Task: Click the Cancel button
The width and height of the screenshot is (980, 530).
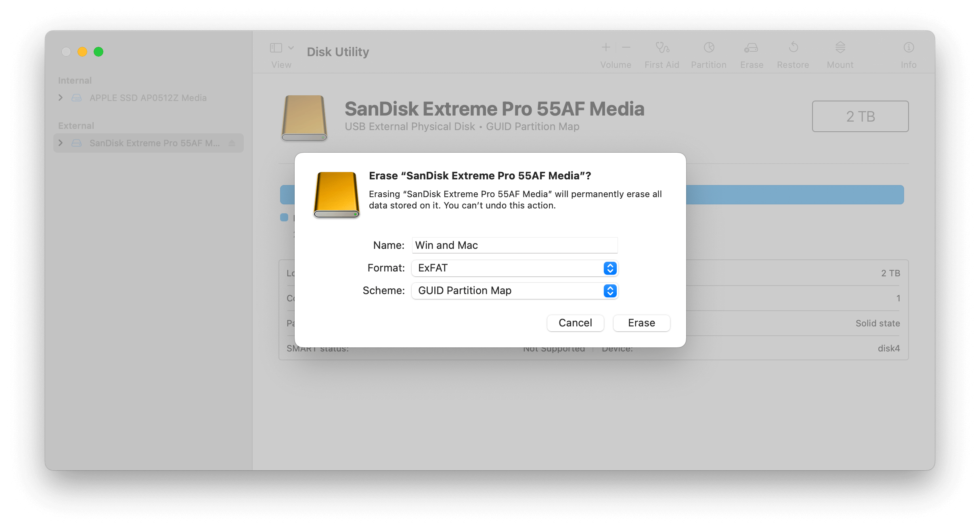Action: tap(575, 323)
